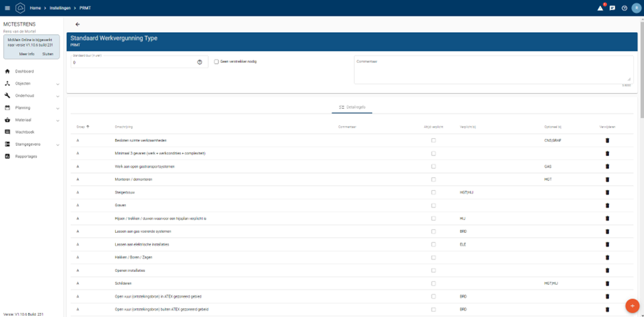Open the user profile avatar
644x317 pixels.
coord(636,8)
